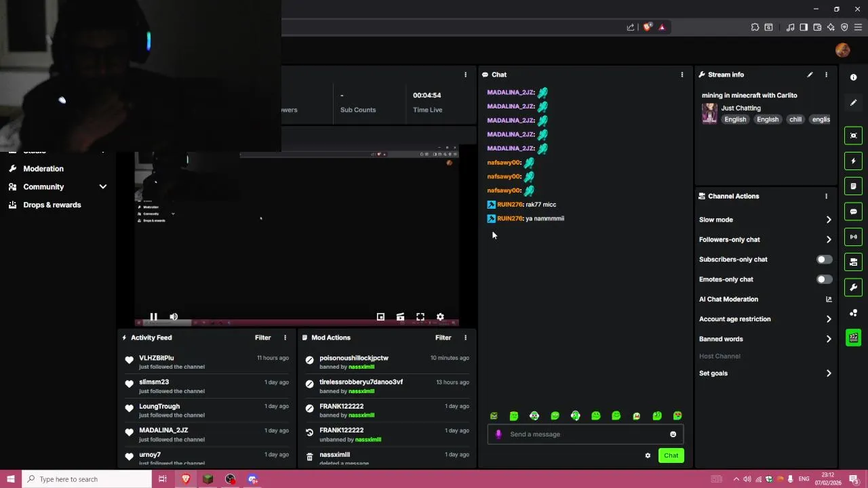Open browser extensions puzzle icon
The width and height of the screenshot is (868, 488).
pos(755,27)
